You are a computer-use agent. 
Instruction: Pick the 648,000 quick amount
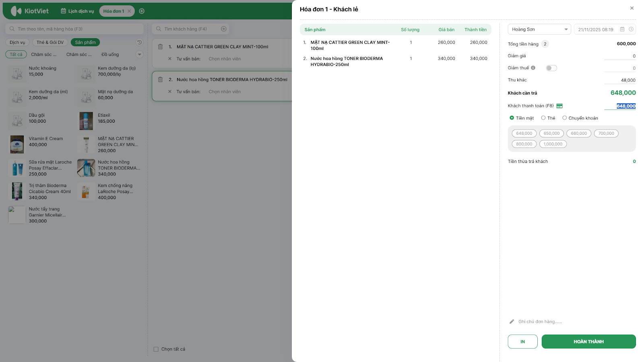[x=524, y=134]
